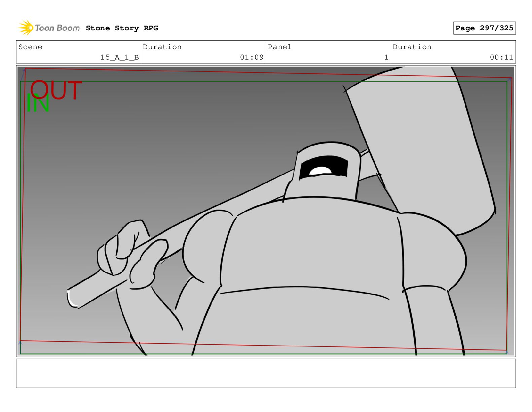Click the empty notes box below the panel
This screenshot has width=532, height=412.
(266, 373)
